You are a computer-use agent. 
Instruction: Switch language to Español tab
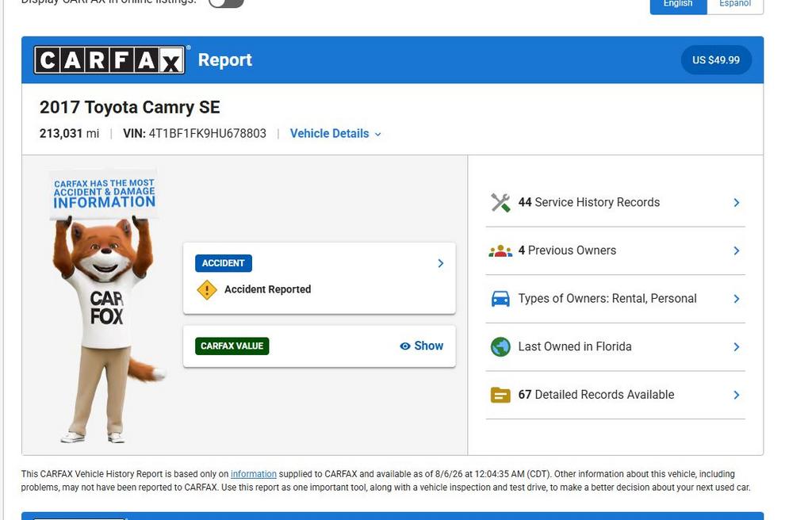(735, 4)
